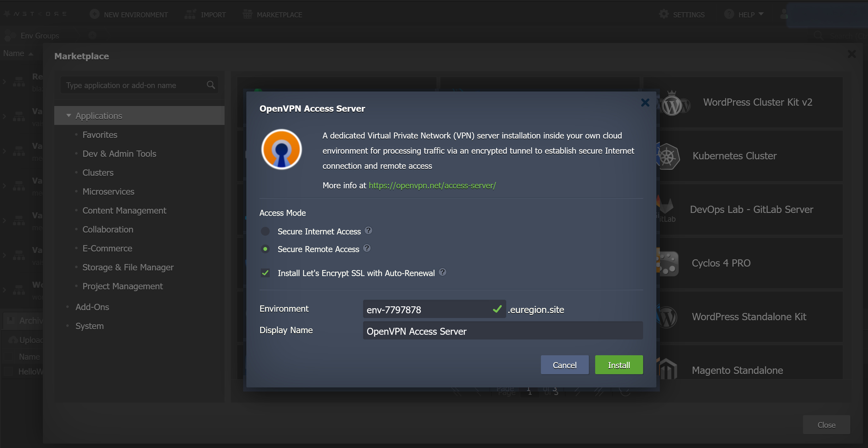Click the Marketplace basket icon in top toolbar
868x448 pixels.
click(247, 14)
